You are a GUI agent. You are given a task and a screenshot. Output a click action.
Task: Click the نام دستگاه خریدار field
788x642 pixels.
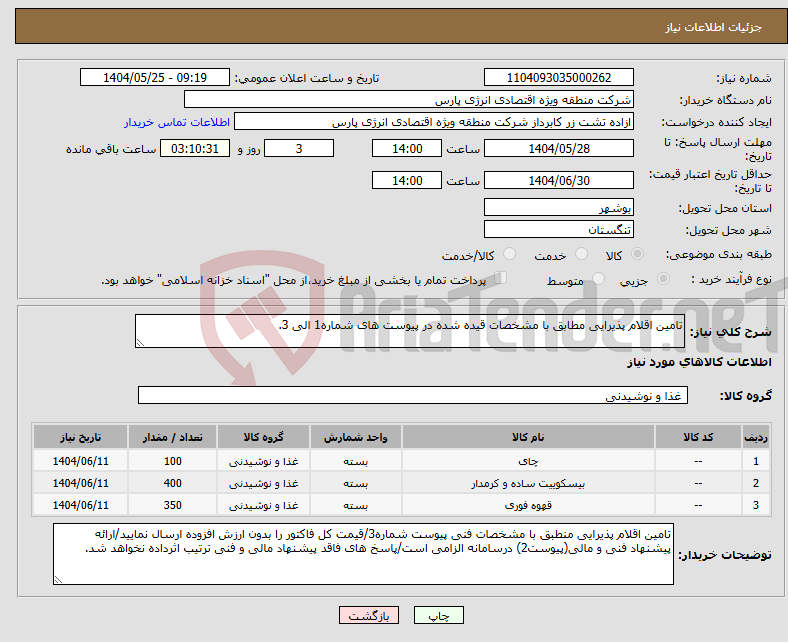pyautogui.click(x=409, y=100)
